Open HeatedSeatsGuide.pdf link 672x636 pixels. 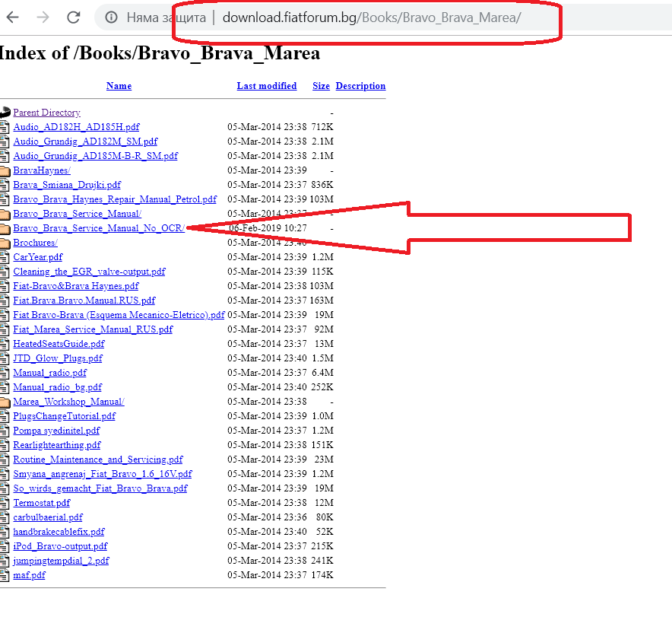[59, 344]
